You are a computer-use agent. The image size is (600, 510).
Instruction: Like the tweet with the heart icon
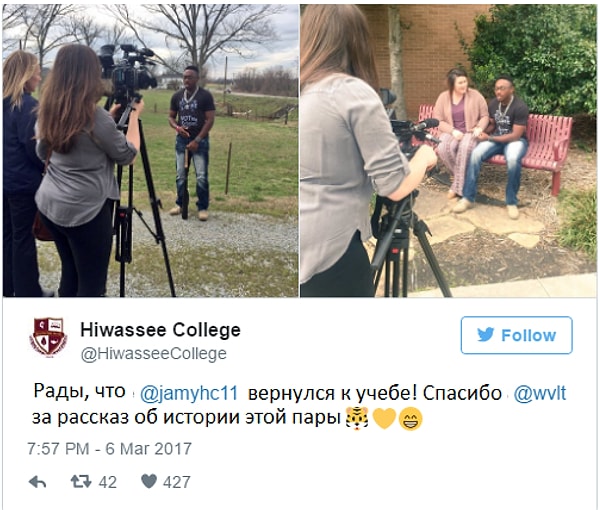149,482
